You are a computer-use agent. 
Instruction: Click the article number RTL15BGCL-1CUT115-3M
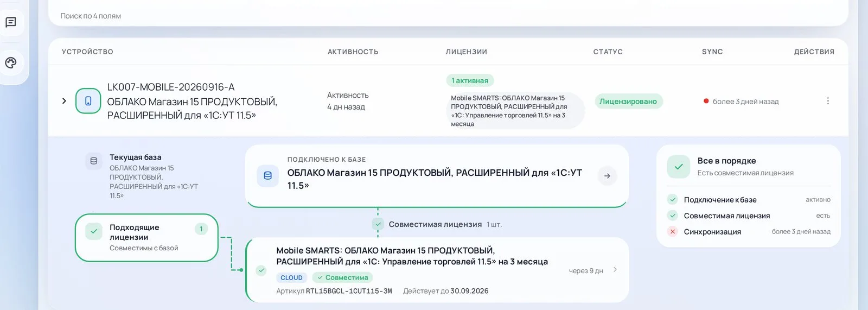coord(349,291)
